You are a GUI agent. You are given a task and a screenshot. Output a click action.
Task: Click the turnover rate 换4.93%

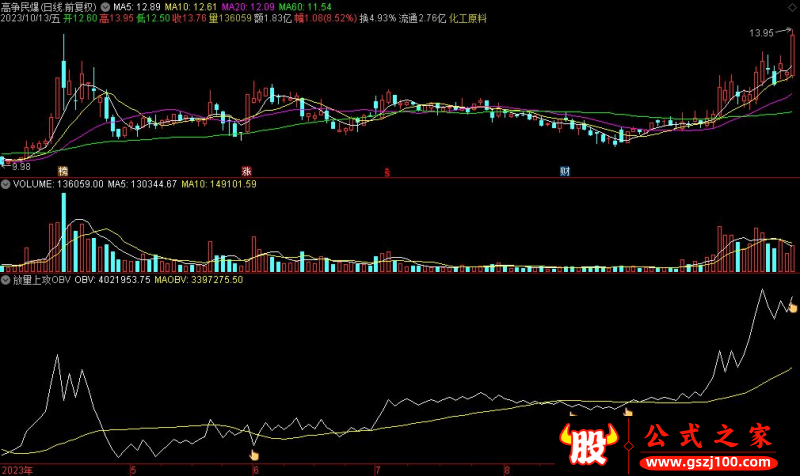(378, 18)
